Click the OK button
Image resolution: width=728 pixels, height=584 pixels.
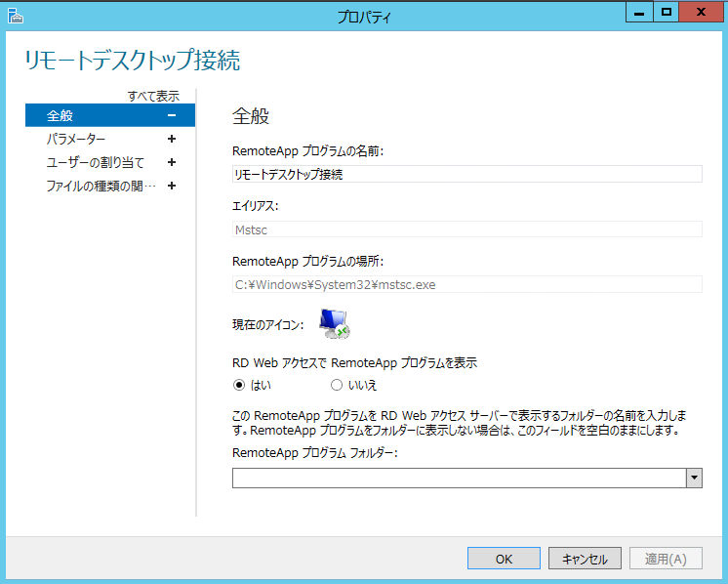(x=504, y=559)
